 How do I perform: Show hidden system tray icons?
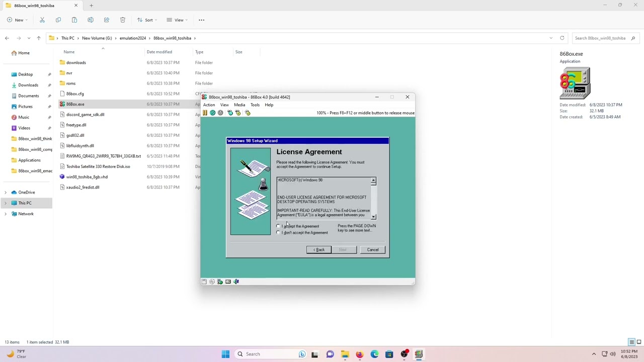click(594, 354)
